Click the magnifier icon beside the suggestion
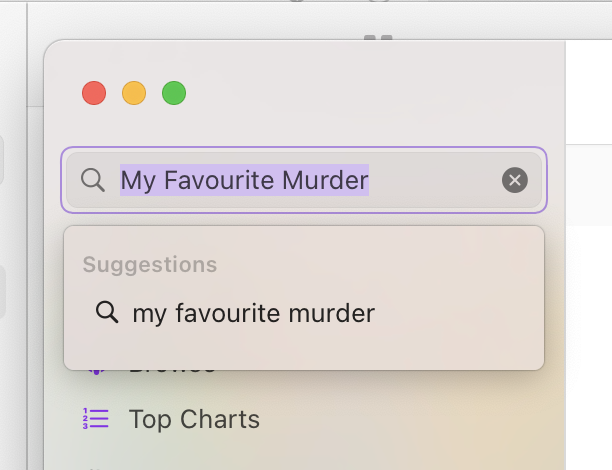Viewport: 612px width, 470px height. coord(107,312)
